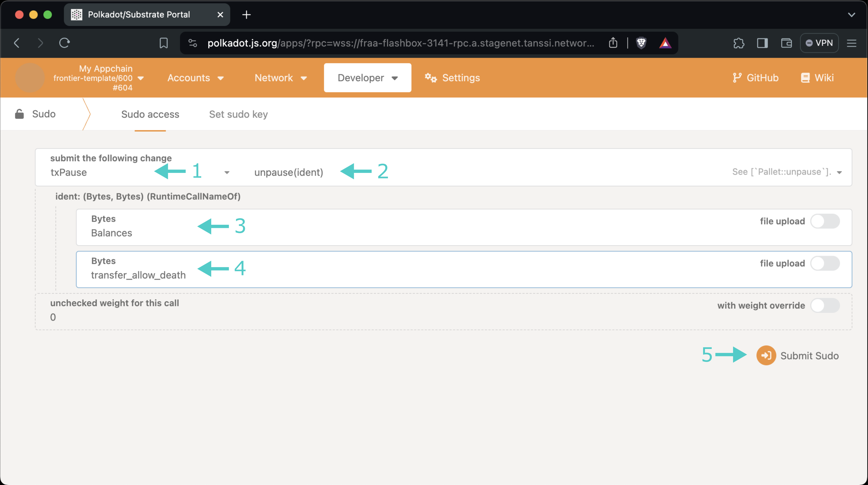Switch to the Set sudo key tab

[238, 114]
